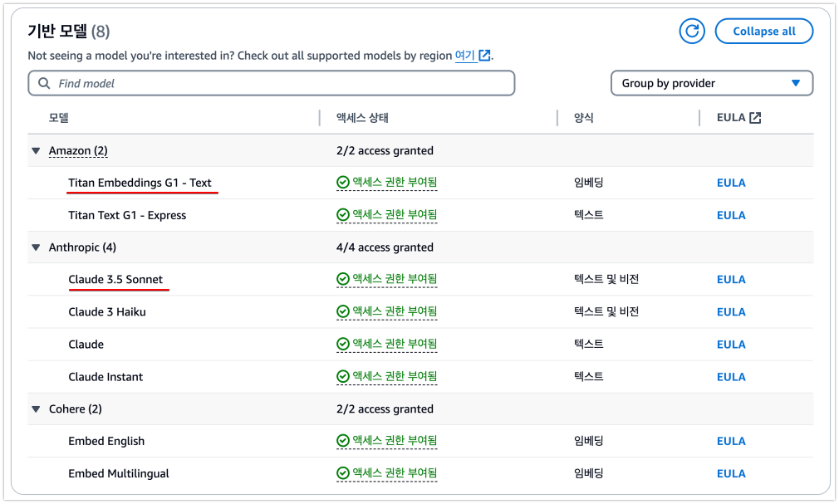Collapse the Amazon (2) provider group
The image size is (839, 504).
pyautogui.click(x=36, y=151)
